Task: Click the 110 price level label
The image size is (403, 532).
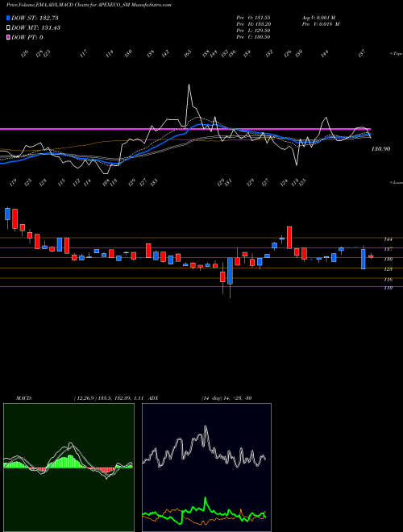Action: click(x=388, y=288)
